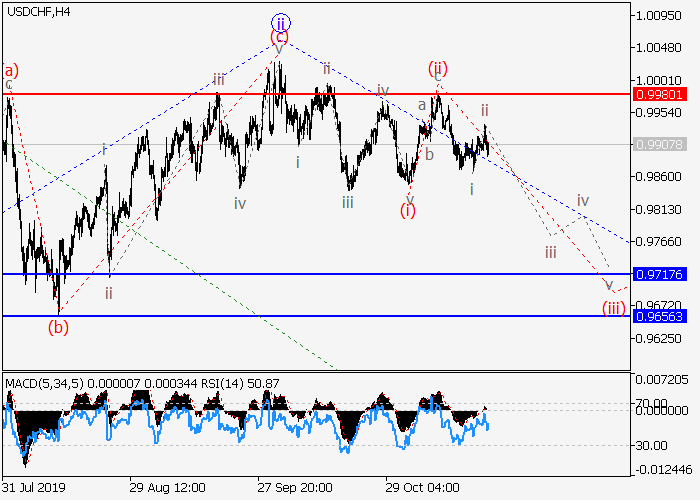Click the -0.012446 value on MACD axis
The width and height of the screenshot is (700, 500).
(664, 471)
